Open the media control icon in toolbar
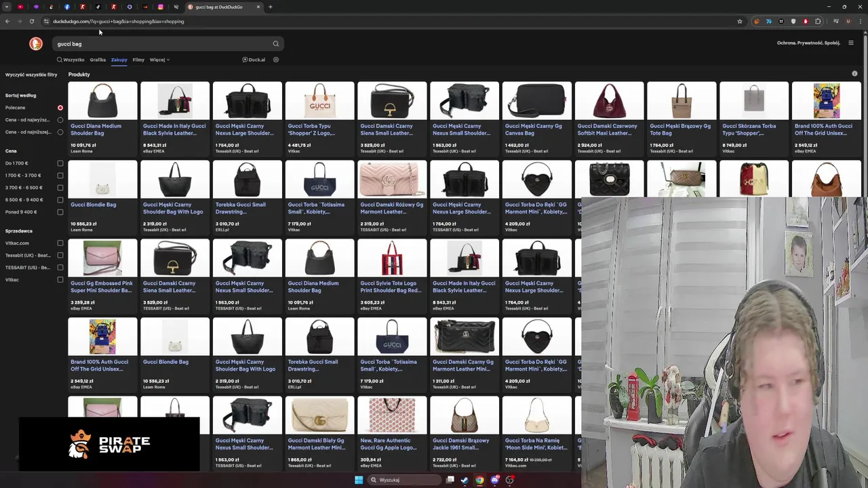The image size is (868, 488). click(836, 21)
